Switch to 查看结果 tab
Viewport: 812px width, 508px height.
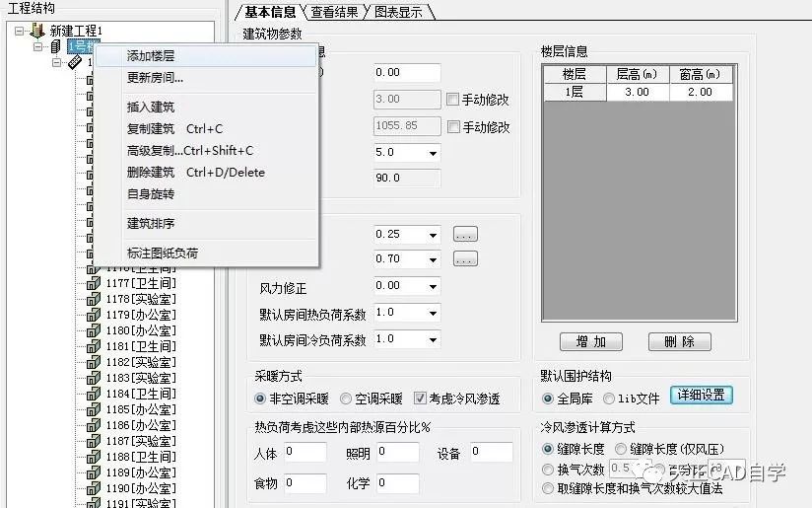(334, 12)
